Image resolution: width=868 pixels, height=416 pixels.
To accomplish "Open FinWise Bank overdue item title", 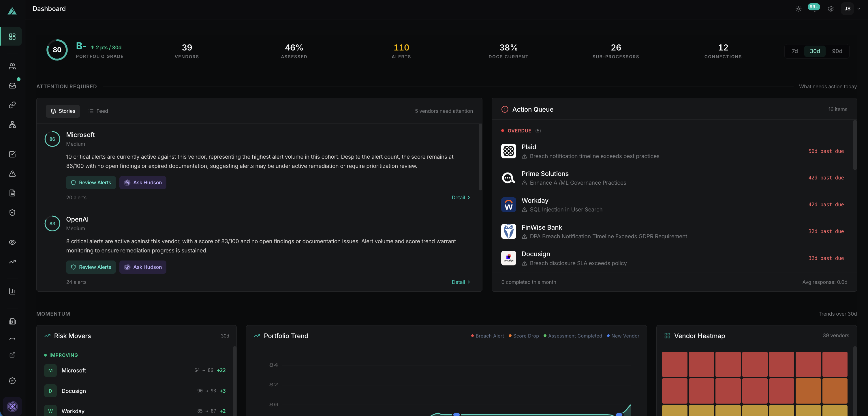I will click(x=542, y=228).
